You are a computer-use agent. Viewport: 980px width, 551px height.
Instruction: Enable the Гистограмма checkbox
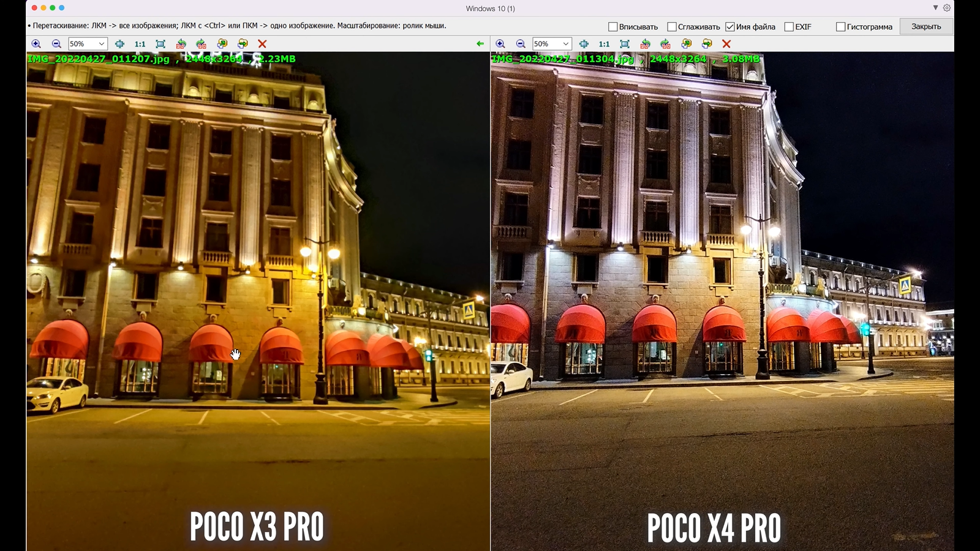click(x=840, y=27)
